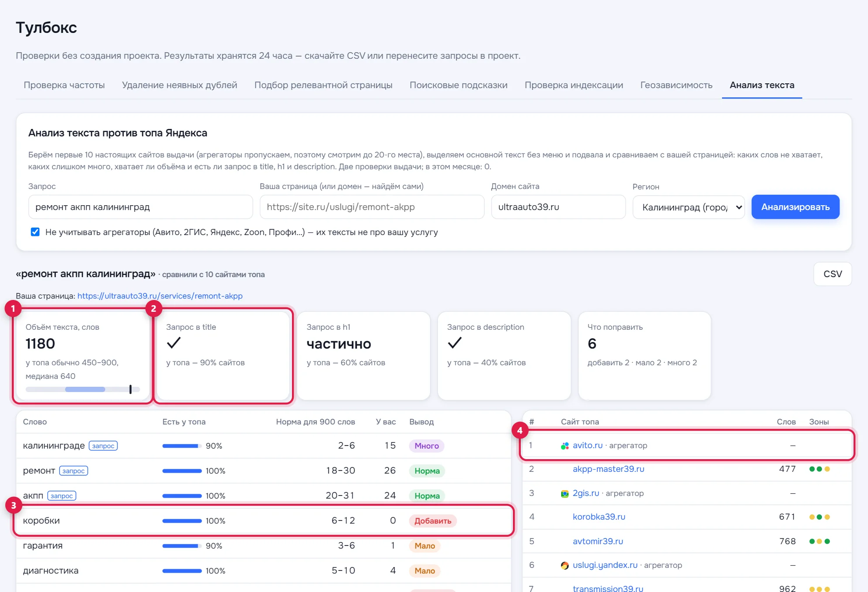Click Мало badge in диагностика row

(x=425, y=571)
